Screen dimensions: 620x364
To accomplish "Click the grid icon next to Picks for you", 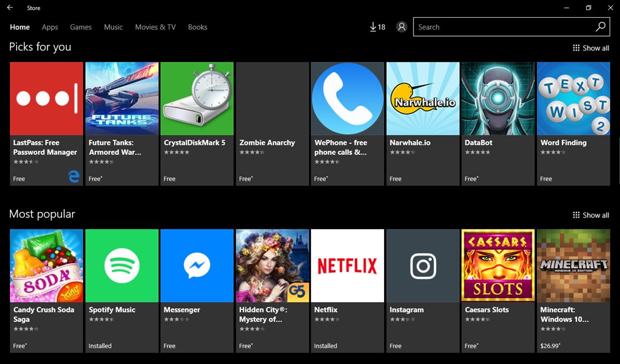I will click(x=577, y=48).
